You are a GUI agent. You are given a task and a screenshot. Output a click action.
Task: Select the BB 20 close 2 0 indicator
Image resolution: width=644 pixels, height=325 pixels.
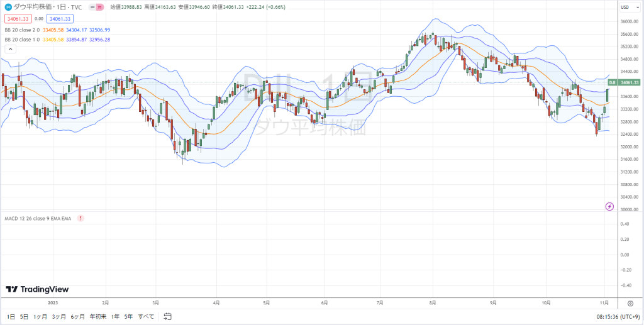point(22,30)
